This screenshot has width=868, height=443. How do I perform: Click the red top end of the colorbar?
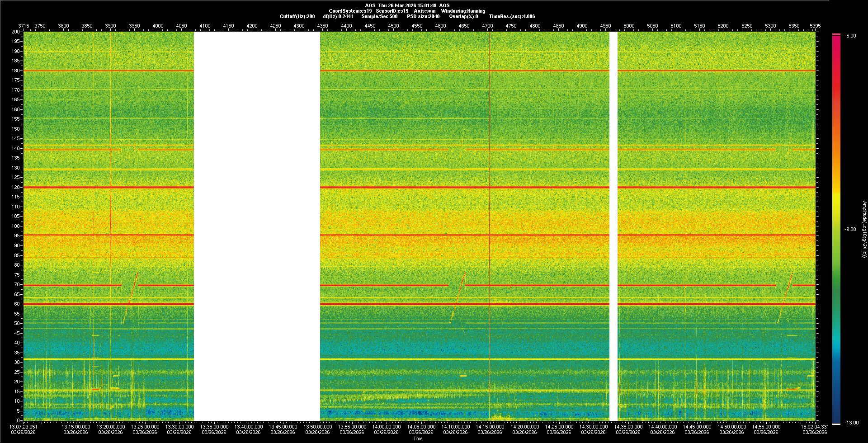836,35
